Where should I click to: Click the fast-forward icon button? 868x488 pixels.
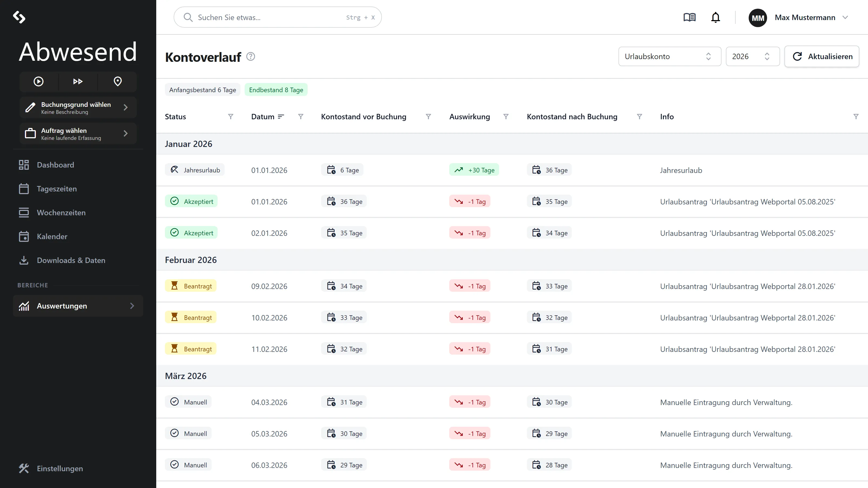coord(78,82)
